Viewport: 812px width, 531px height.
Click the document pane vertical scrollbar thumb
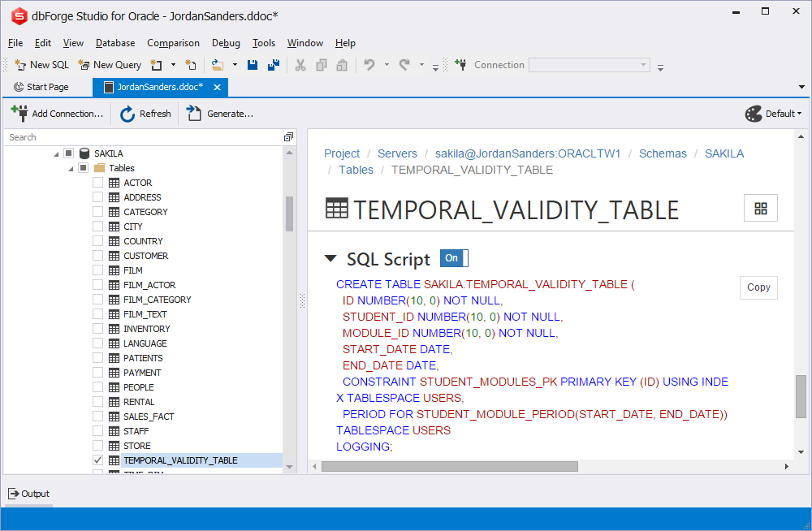click(801, 396)
